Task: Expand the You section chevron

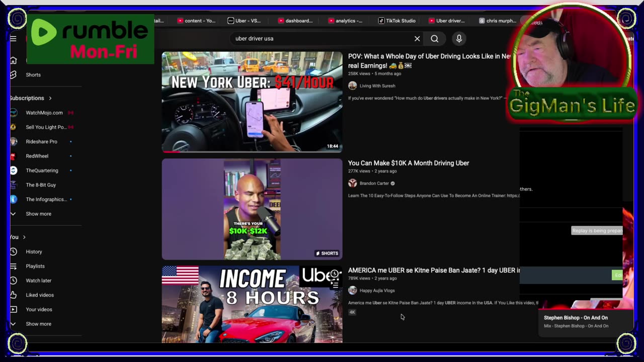Action: click(x=24, y=237)
